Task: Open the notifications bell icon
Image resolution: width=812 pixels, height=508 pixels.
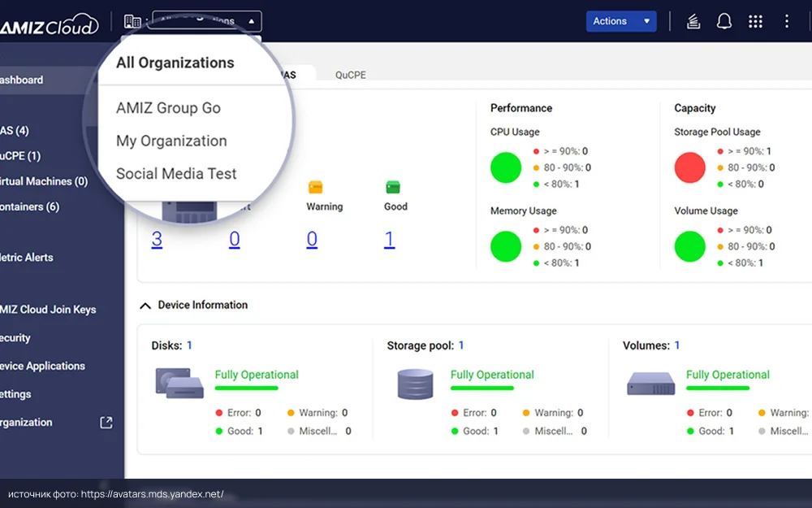Action: click(723, 21)
